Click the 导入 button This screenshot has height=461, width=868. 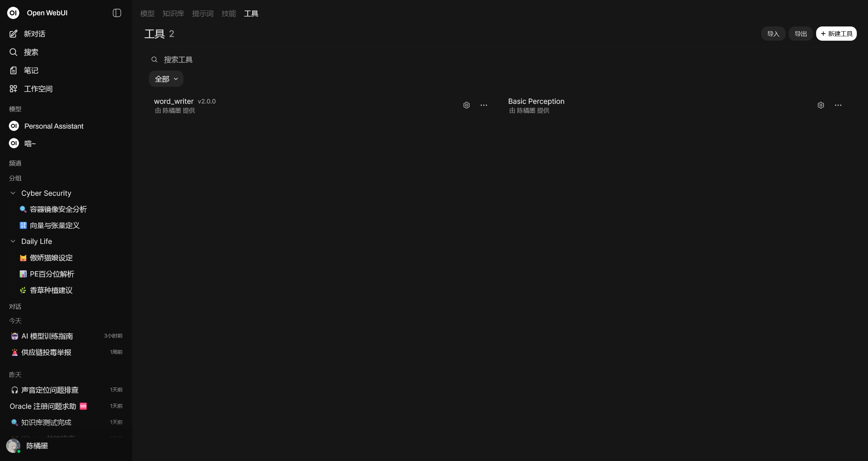point(773,34)
